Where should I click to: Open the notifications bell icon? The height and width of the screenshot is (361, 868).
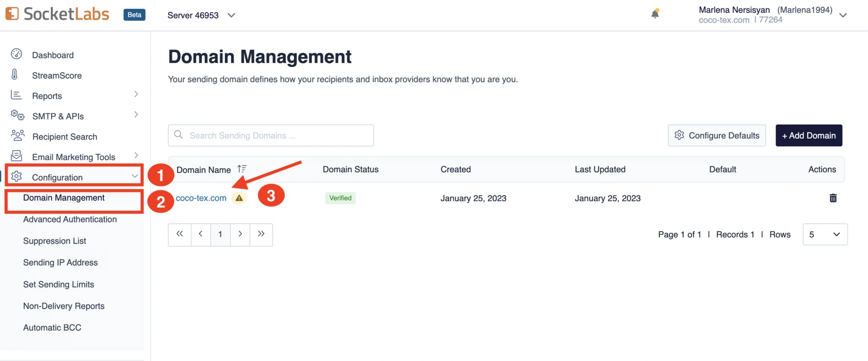click(655, 14)
